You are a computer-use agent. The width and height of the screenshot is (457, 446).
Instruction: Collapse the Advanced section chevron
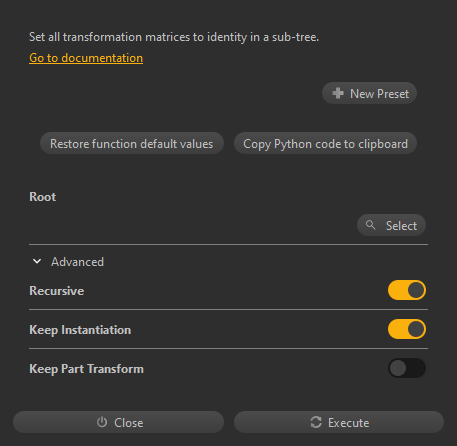click(x=37, y=261)
